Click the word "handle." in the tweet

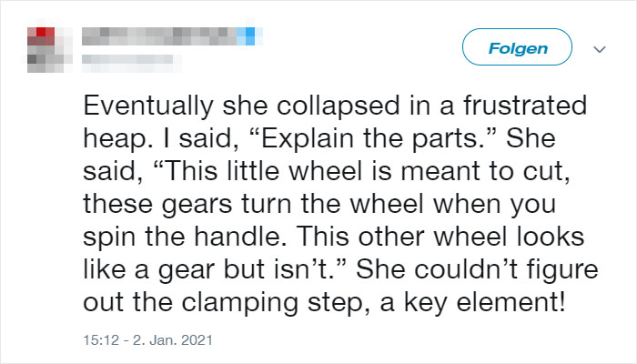(240, 237)
